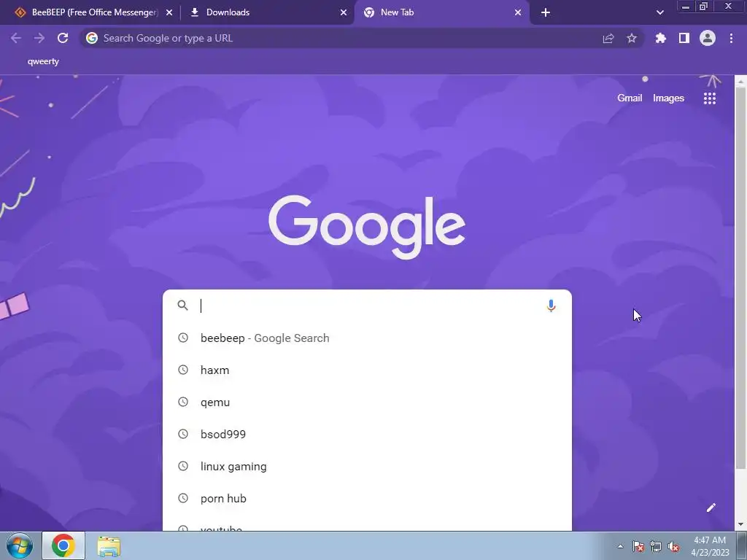This screenshot has height=560, width=747.
Task: Close the BeeBEEP tab
Action: 169,12
